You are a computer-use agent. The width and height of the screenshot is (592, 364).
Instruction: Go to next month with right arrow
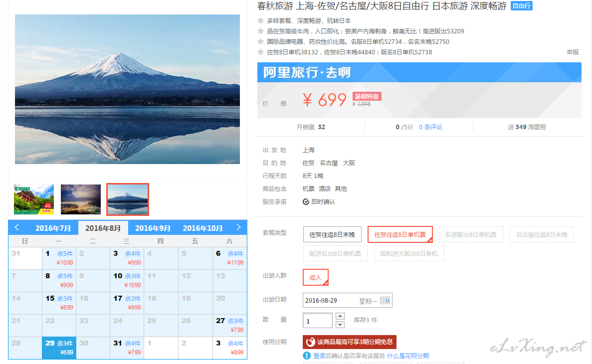coord(238,227)
